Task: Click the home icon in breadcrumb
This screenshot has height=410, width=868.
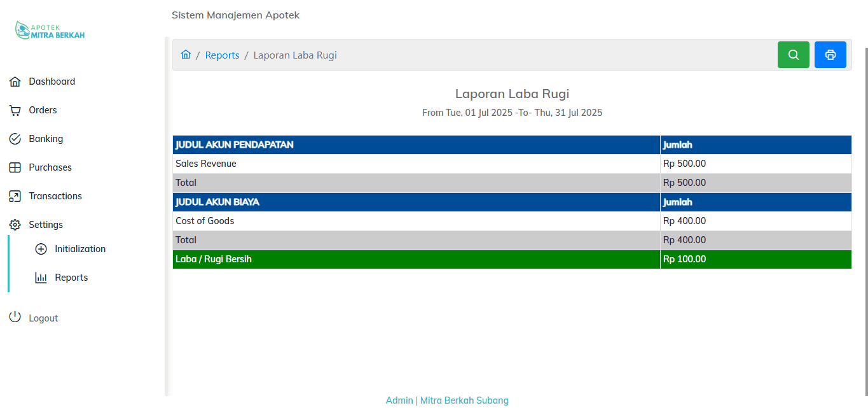Action: pos(186,55)
